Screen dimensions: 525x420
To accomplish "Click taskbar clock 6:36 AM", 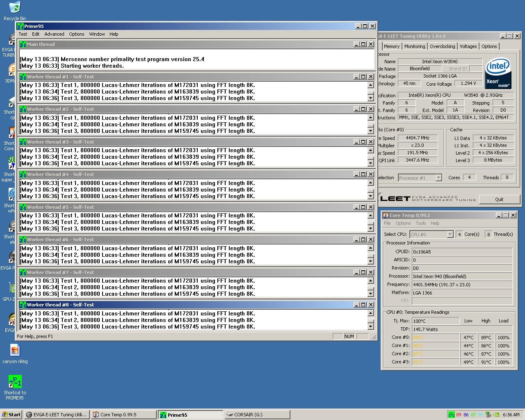I will (511, 415).
